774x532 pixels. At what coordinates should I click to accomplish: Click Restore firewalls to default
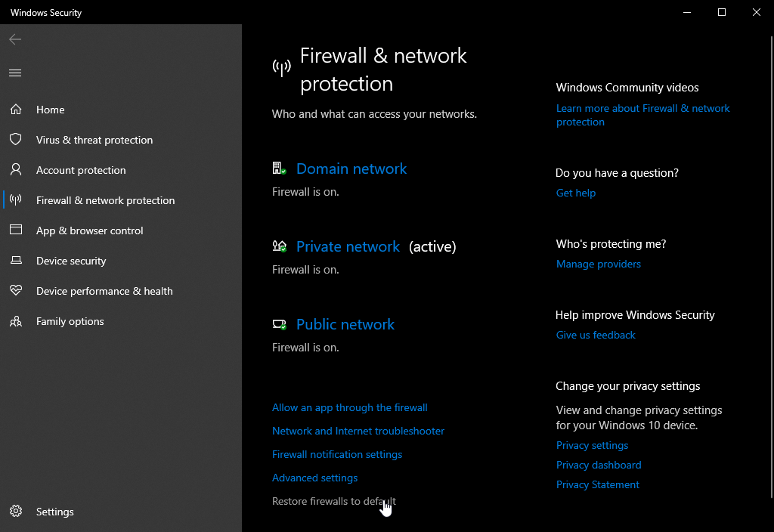(333, 502)
